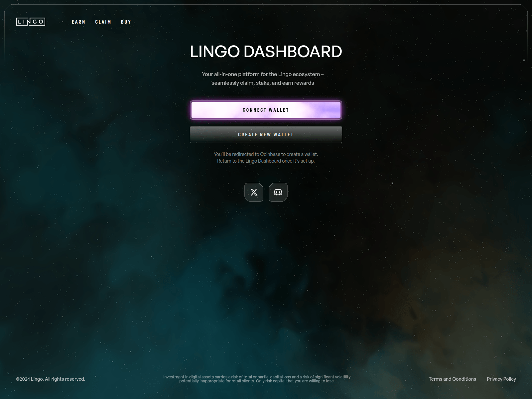Select the BUY navigation item
The height and width of the screenshot is (399, 532).
tap(126, 22)
